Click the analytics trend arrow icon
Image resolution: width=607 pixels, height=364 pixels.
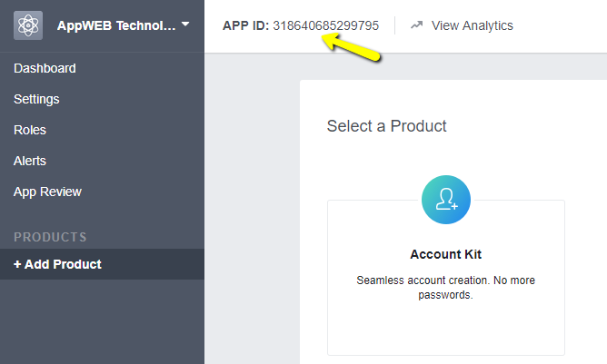(416, 25)
